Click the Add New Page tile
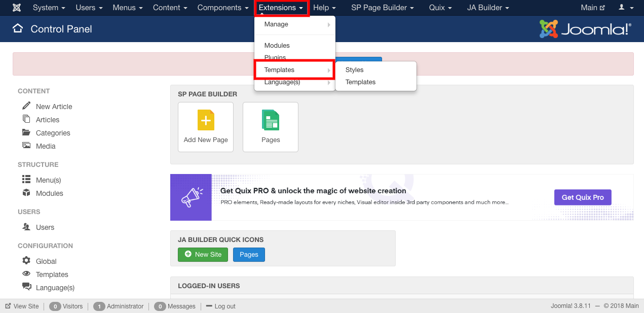This screenshot has height=313, width=644. (x=206, y=127)
